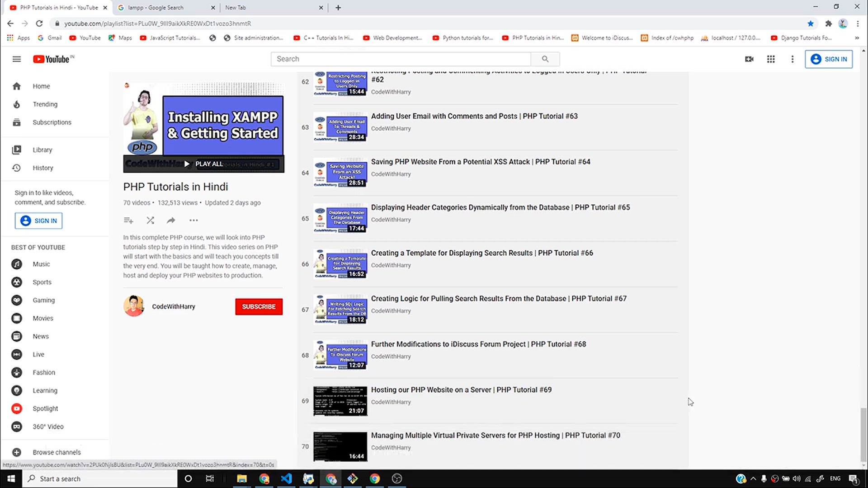Click the page vertical scrollbar thumb
Image resolution: width=868 pixels, height=488 pixels.
863,434
